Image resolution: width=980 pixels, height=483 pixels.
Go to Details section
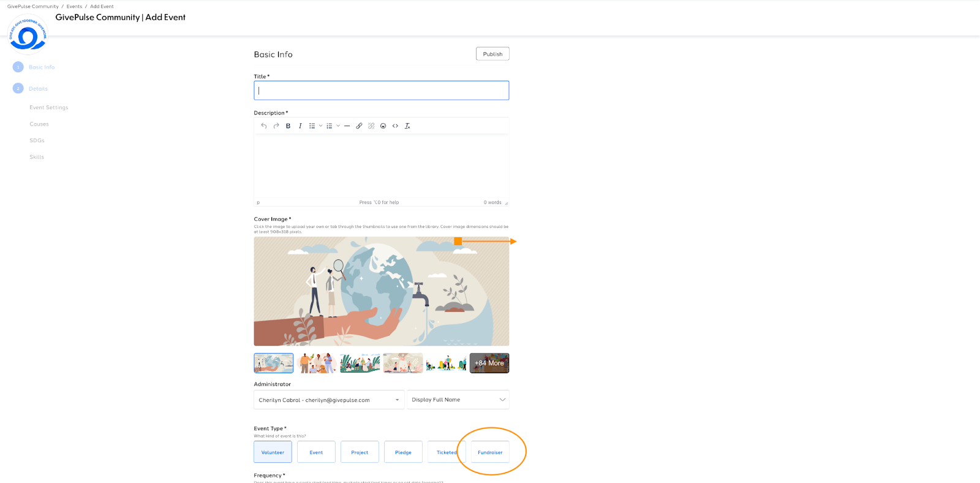[x=38, y=89]
